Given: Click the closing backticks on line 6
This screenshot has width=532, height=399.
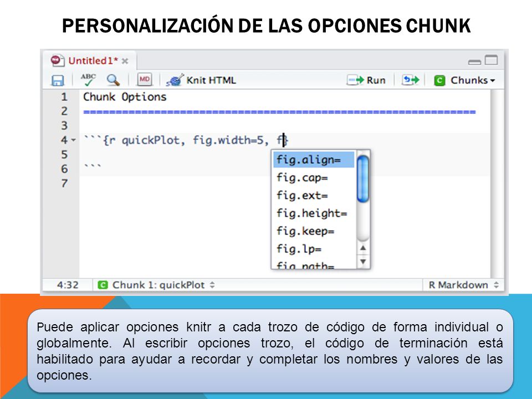Looking at the screenshot, I should [x=93, y=166].
